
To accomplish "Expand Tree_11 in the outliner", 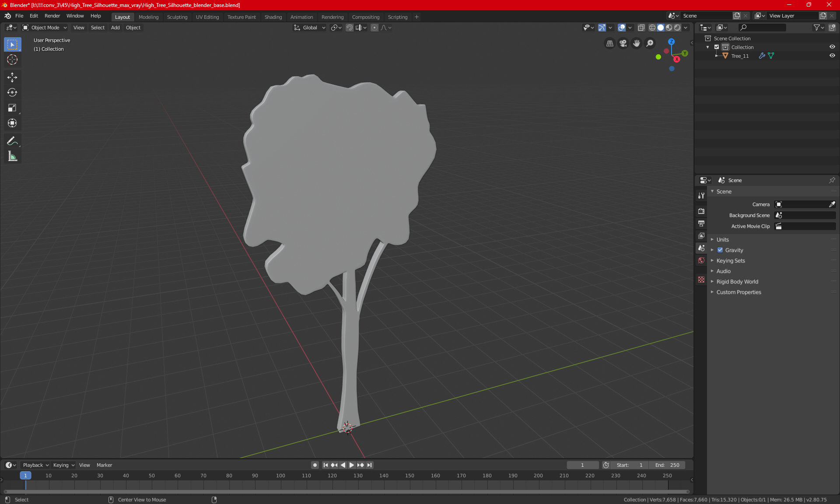I will click(x=717, y=56).
